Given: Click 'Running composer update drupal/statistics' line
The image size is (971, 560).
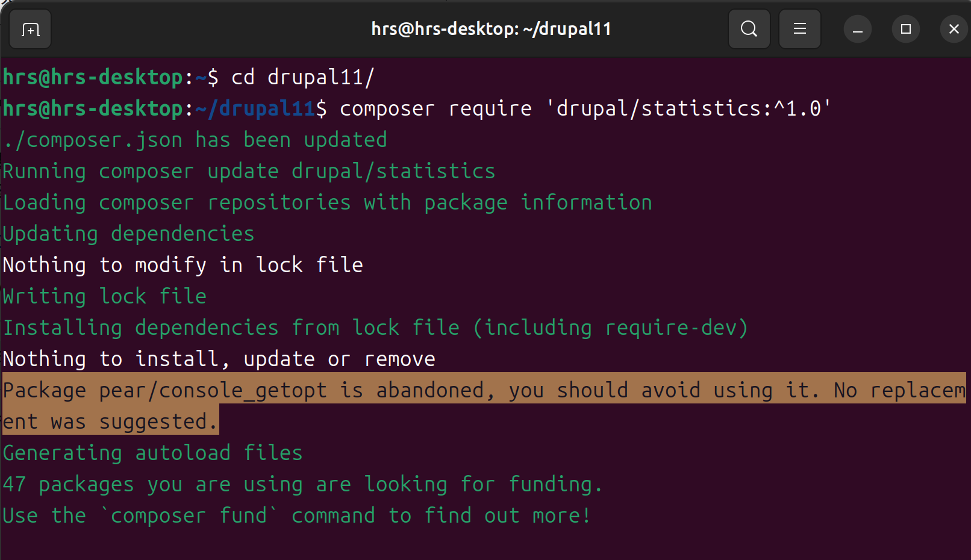Looking at the screenshot, I should (x=249, y=172).
